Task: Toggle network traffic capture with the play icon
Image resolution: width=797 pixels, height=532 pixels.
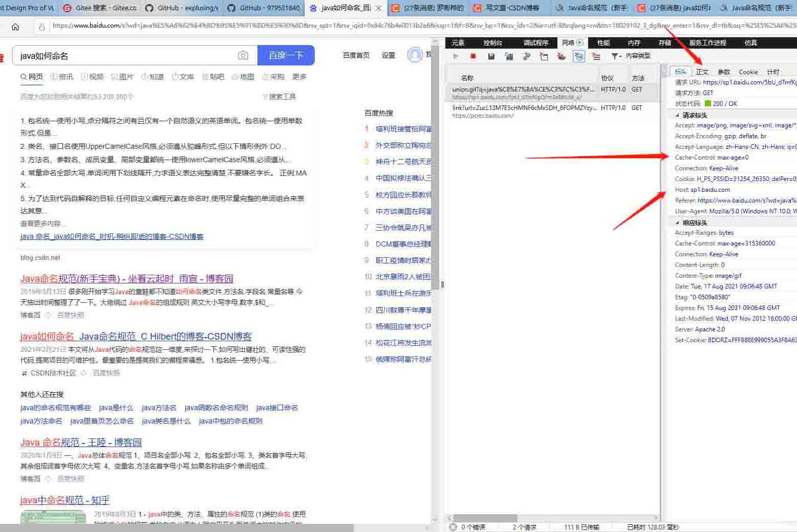Action: [x=456, y=56]
